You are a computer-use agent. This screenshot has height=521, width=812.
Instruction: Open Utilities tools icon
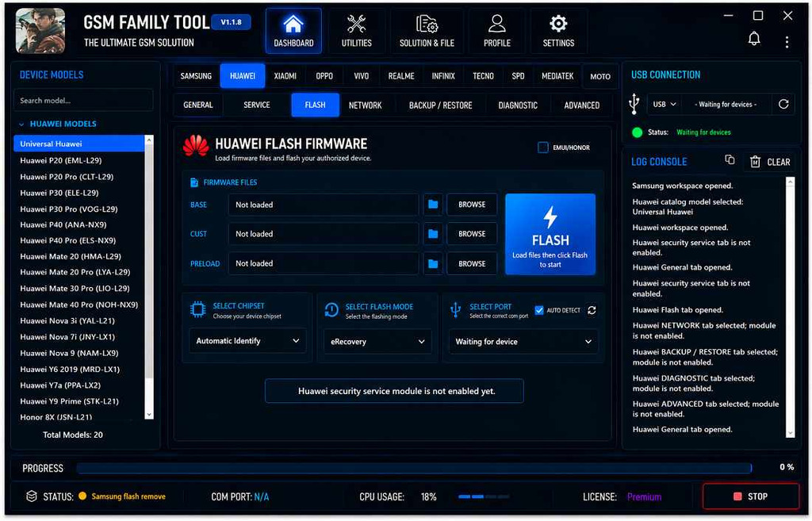pyautogui.click(x=356, y=24)
